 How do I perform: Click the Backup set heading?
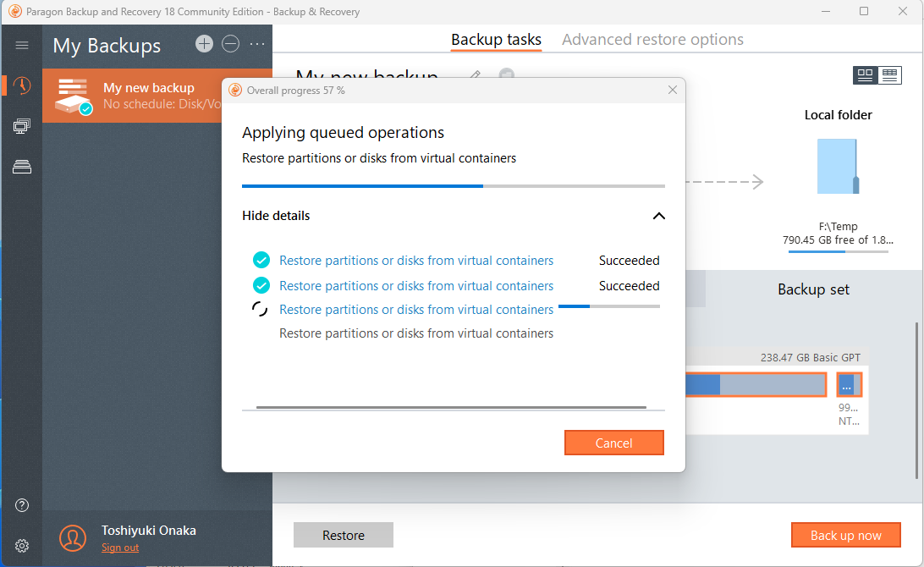[813, 289]
